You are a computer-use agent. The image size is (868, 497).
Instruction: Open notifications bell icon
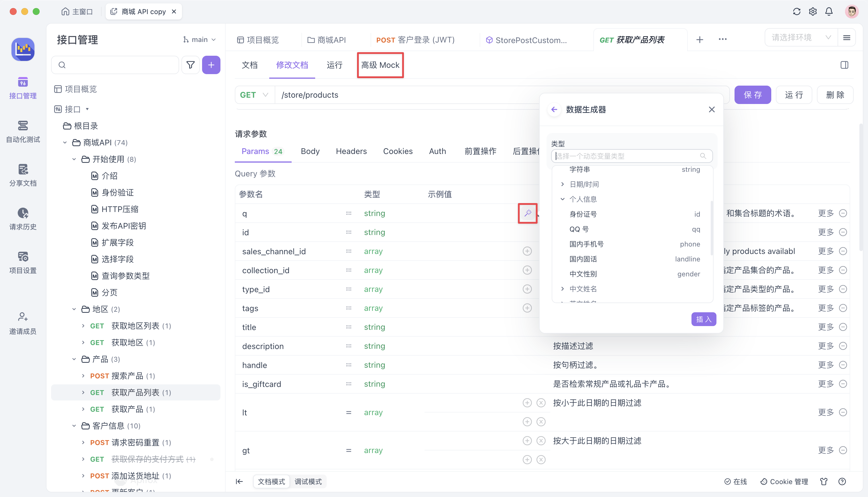(829, 11)
